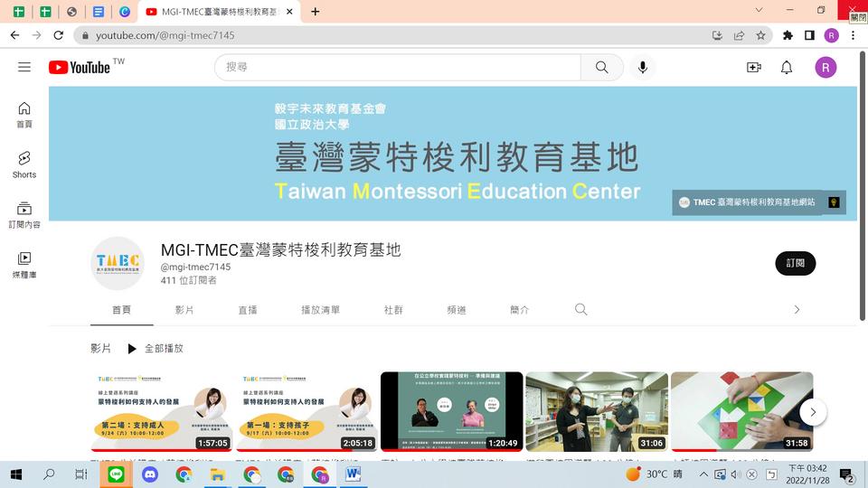Activate voice search microphone
This screenshot has height=488, width=868.
click(x=642, y=67)
